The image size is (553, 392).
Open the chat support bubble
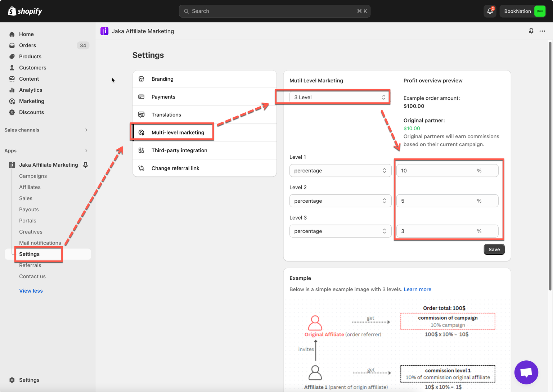click(526, 372)
